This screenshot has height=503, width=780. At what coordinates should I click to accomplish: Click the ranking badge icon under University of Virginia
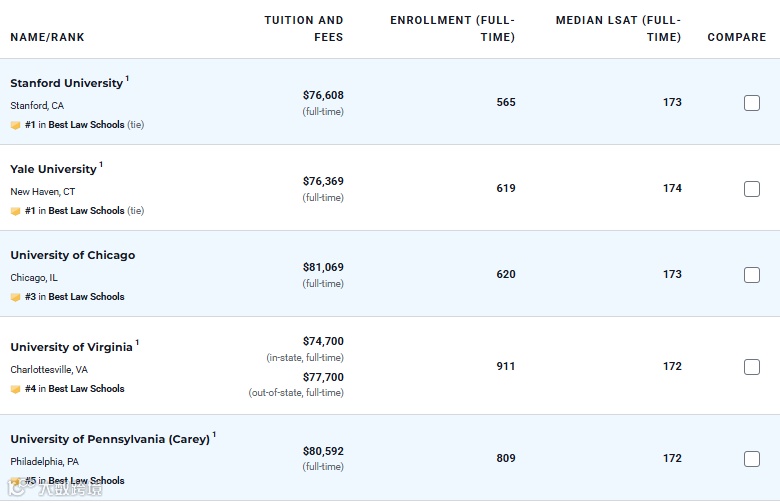tap(15, 389)
